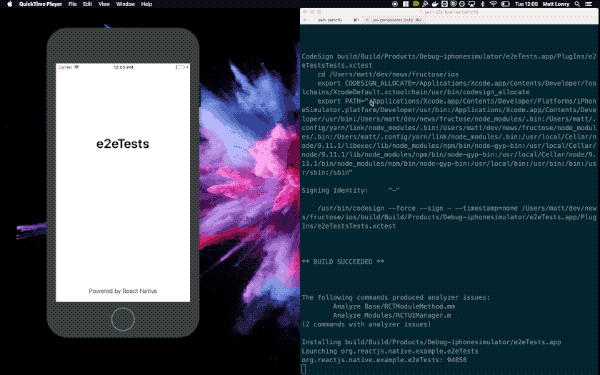Viewport: 600px width, 375px height.
Task: Open Spotlight search magnifier icon
Action: pos(577,4)
